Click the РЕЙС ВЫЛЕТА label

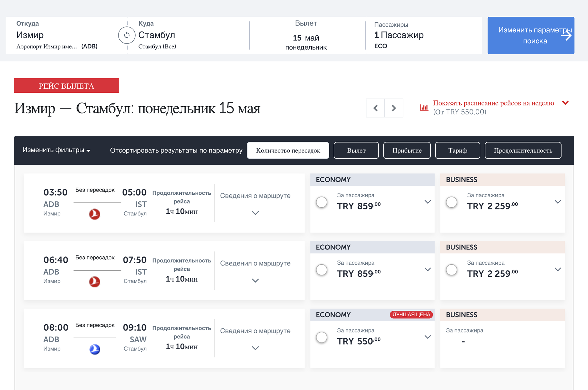[66, 86]
